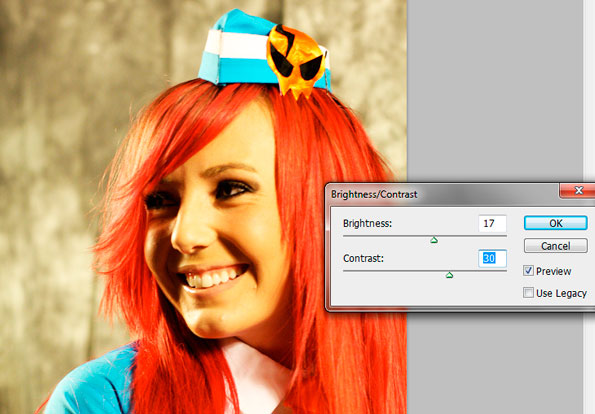Click the Preview label text
This screenshot has width=595, height=414.
click(x=554, y=271)
